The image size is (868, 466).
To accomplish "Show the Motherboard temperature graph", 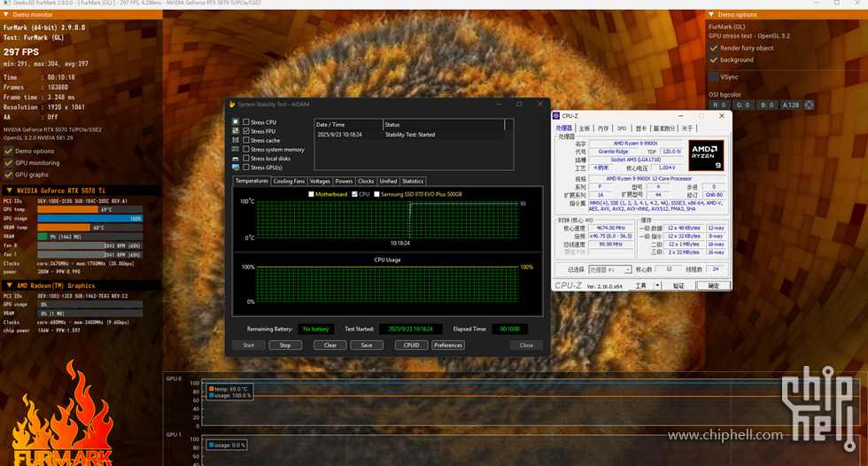I will point(311,194).
